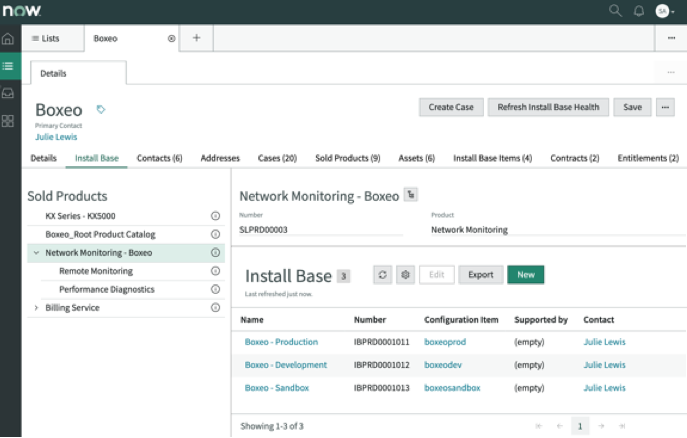
Task: Go to previous page arrow
Action: point(560,426)
